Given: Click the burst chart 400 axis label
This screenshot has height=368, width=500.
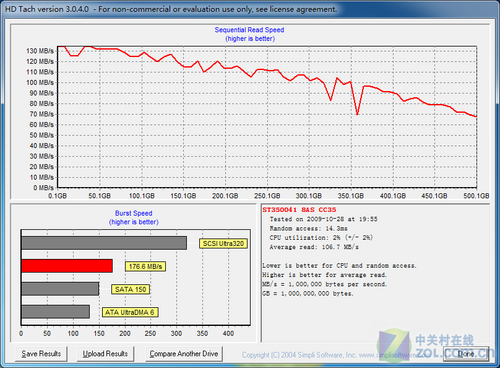Looking at the screenshot, I should [228, 333].
